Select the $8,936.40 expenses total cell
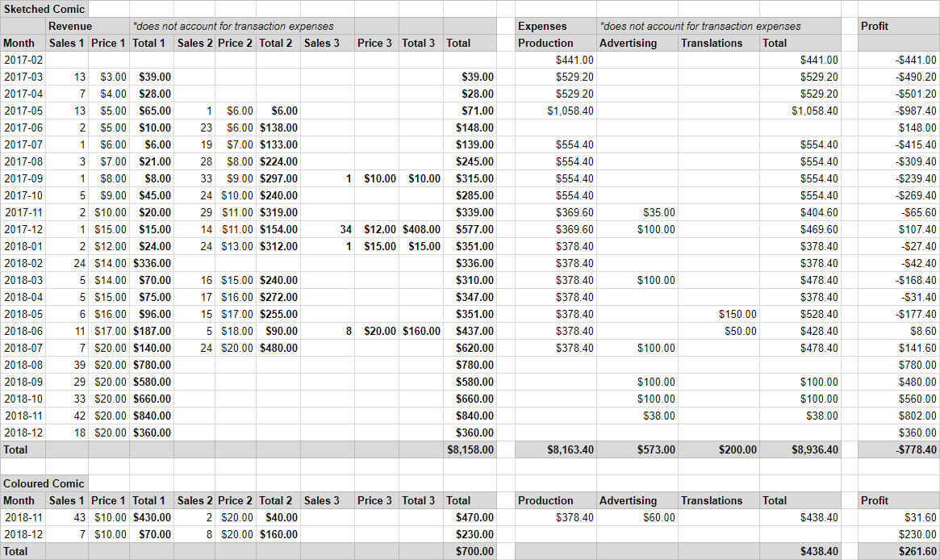Image resolution: width=940 pixels, height=560 pixels. click(x=800, y=449)
